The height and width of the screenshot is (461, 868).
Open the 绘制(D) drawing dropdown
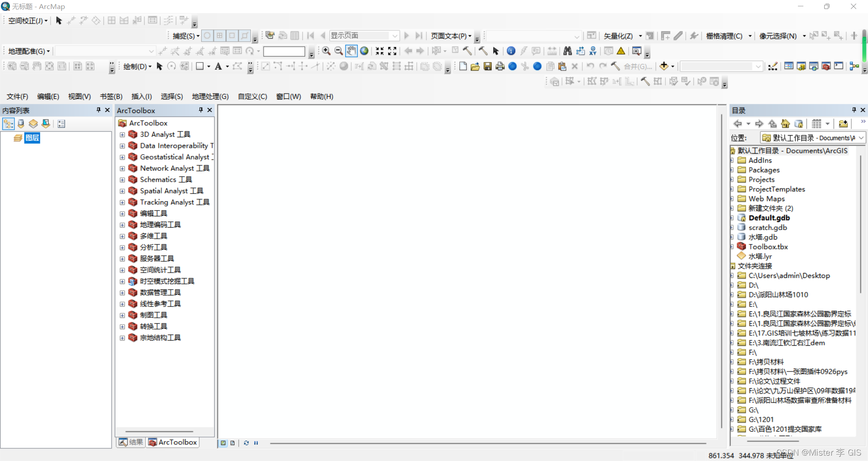pyautogui.click(x=137, y=66)
